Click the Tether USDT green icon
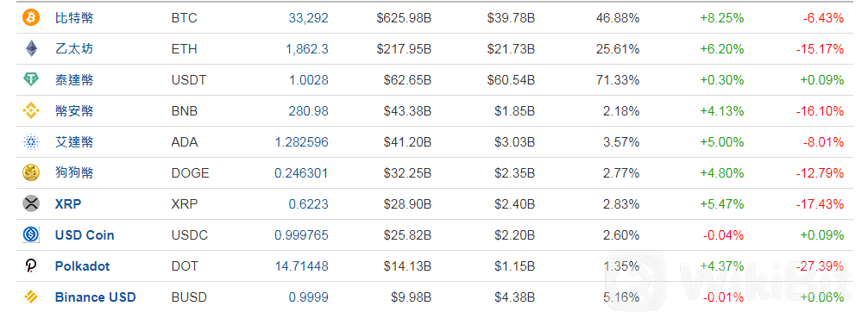 (31, 80)
